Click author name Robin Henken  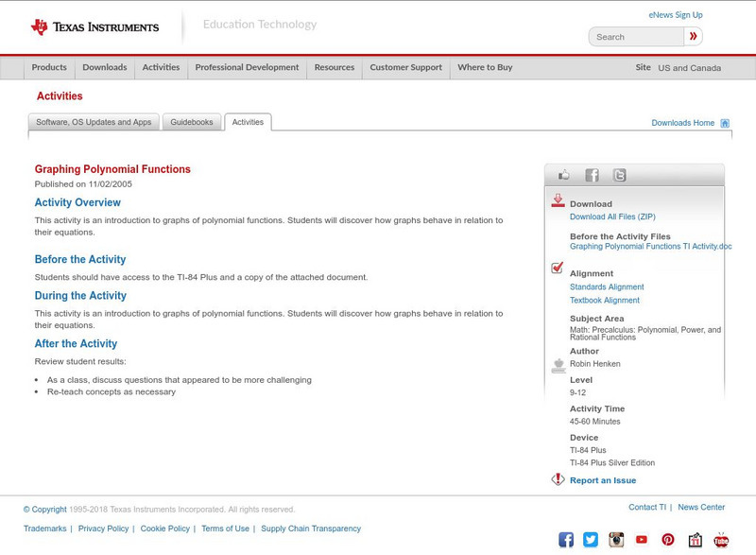595,364
